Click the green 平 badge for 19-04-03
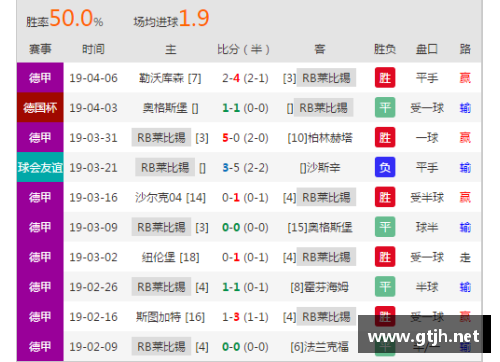Viewport: 500px width, 362px height. (x=385, y=107)
